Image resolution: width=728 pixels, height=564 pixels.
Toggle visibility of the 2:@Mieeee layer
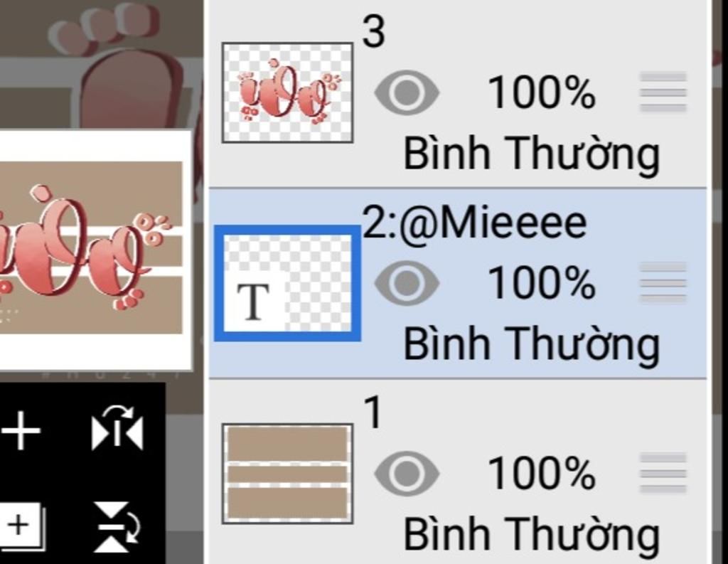click(407, 283)
